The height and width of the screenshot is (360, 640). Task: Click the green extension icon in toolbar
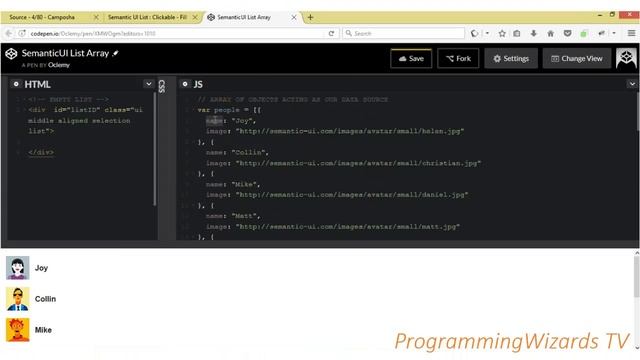(x=584, y=34)
